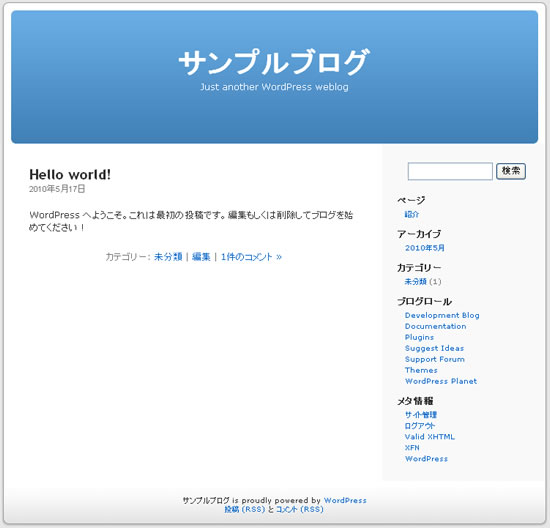The width and height of the screenshot is (550, 528).
Task: Open the WordPress Planet link
Action: pyautogui.click(x=441, y=381)
